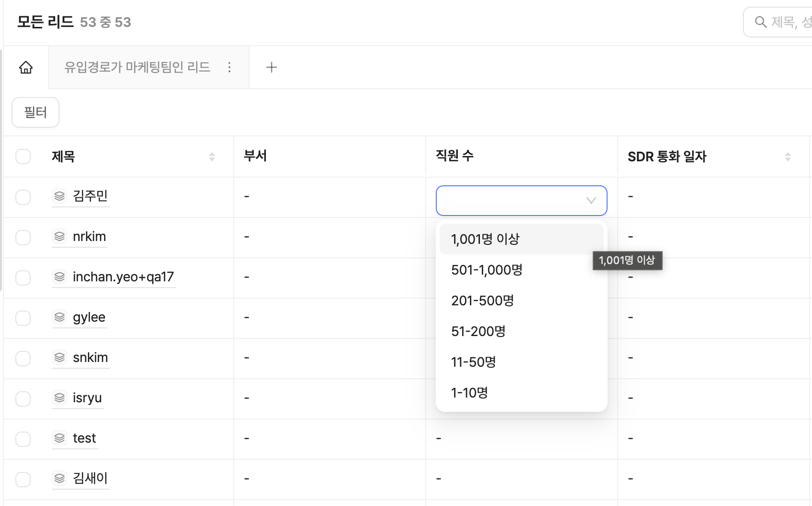
Task: Choose 1,001명 이상 option
Action: click(522, 239)
